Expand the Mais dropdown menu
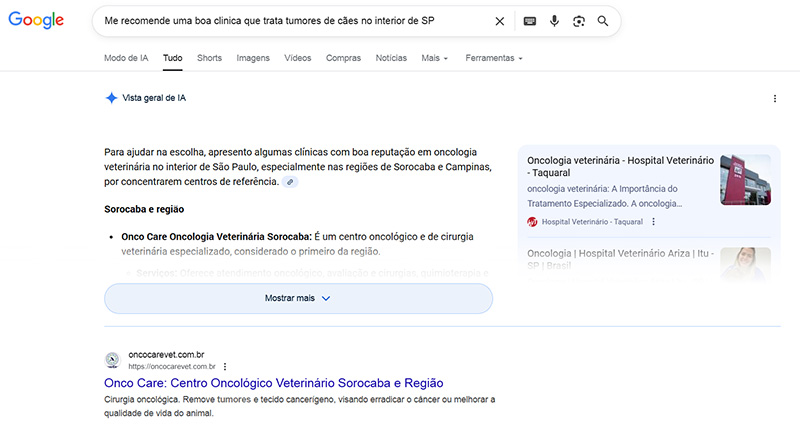 click(435, 58)
